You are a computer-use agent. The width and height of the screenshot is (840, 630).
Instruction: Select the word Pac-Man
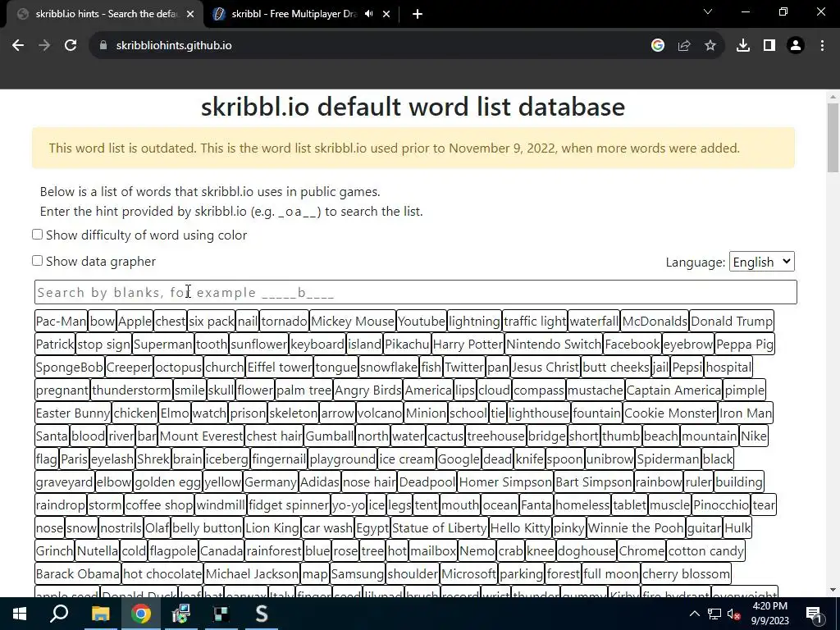pos(61,322)
